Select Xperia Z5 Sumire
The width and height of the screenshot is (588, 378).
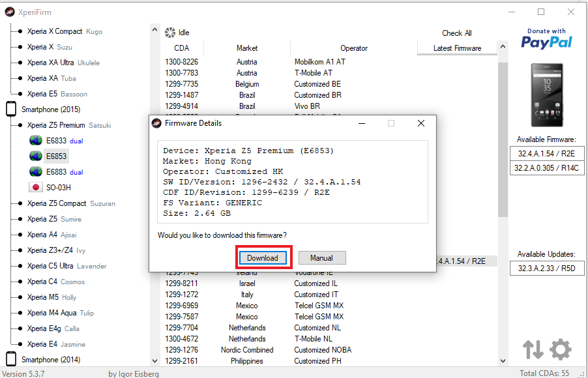[54, 219]
